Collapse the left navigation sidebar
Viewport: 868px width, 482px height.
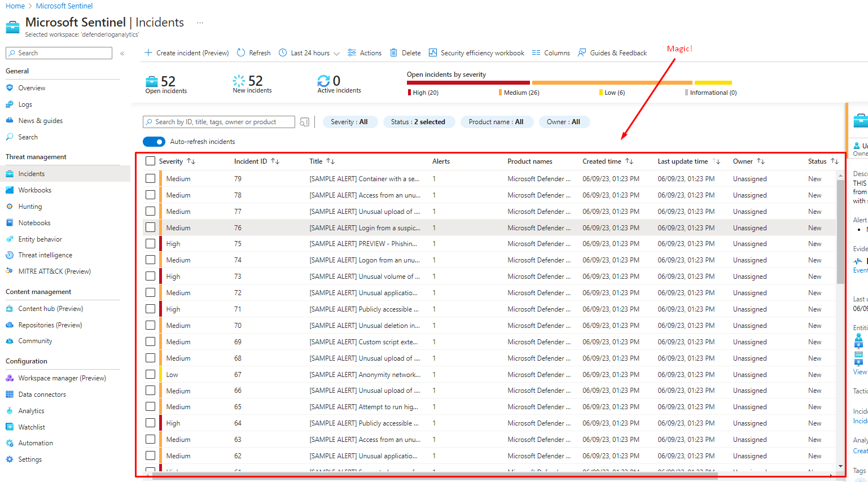pyautogui.click(x=122, y=53)
